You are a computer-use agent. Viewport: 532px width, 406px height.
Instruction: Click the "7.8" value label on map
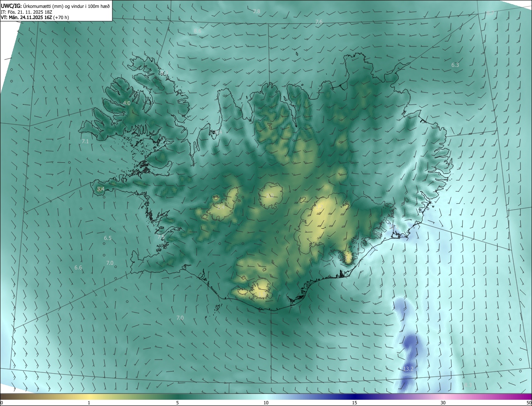click(x=256, y=12)
